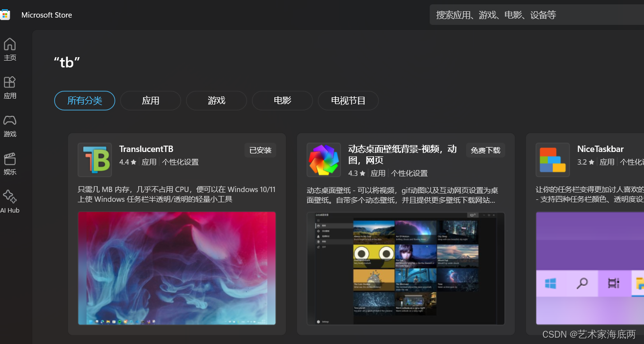This screenshot has height=344, width=644.
Task: Click the TranslucentTB app icon
Action: pyautogui.click(x=95, y=160)
